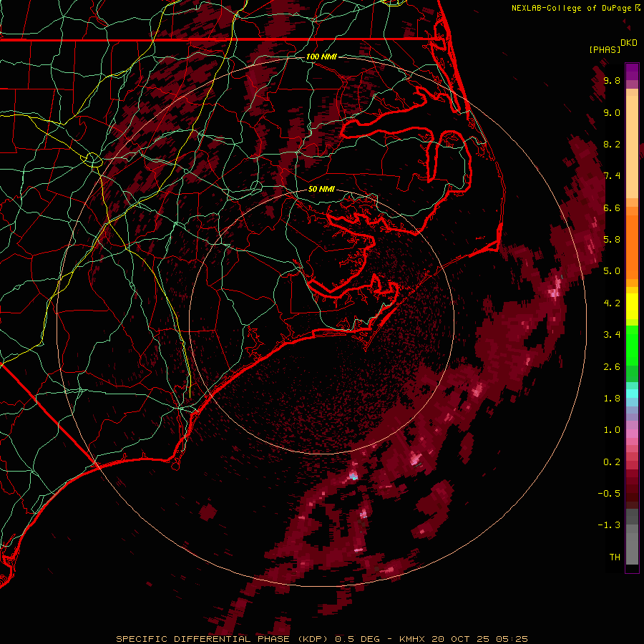Click the 6.6 legend value
644x644 pixels.
pos(612,208)
